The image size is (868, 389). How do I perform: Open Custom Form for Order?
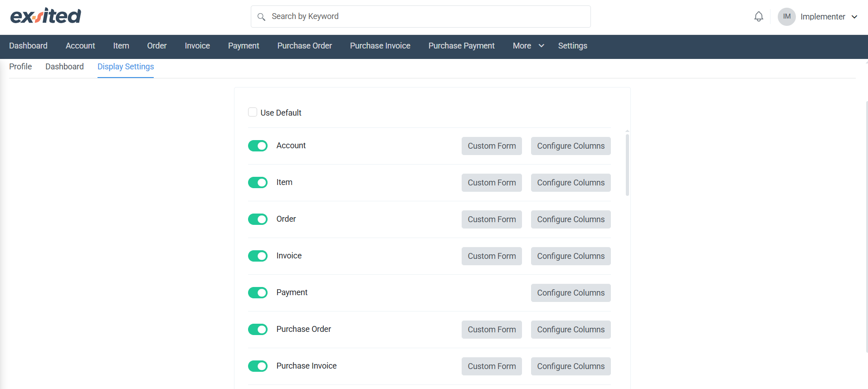point(492,219)
